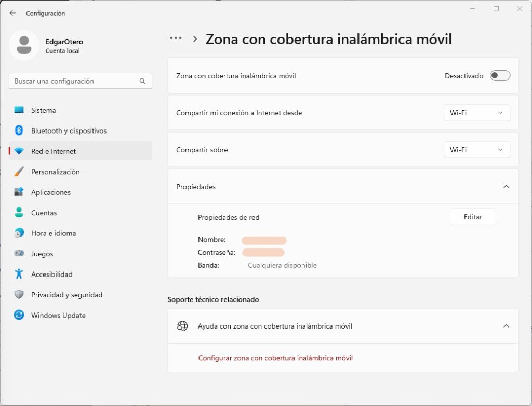The height and width of the screenshot is (406, 532).
Task: Click the search magnifier icon
Action: coord(142,81)
